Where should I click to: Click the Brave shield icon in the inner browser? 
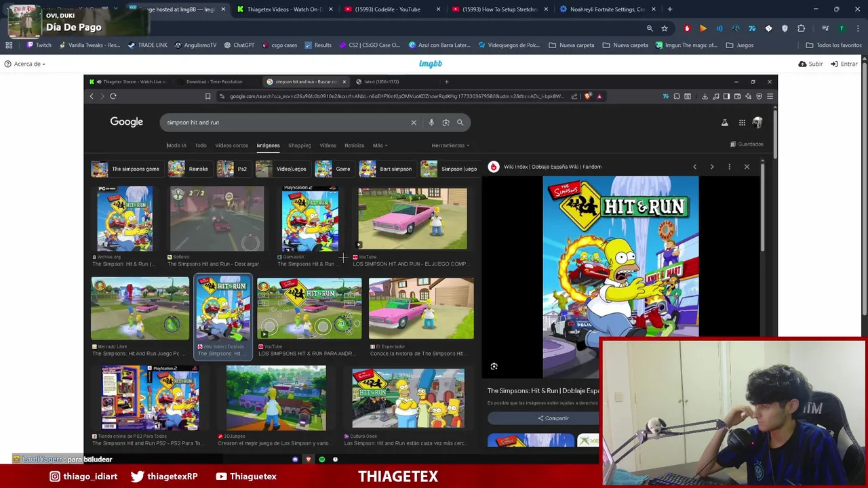(588, 96)
